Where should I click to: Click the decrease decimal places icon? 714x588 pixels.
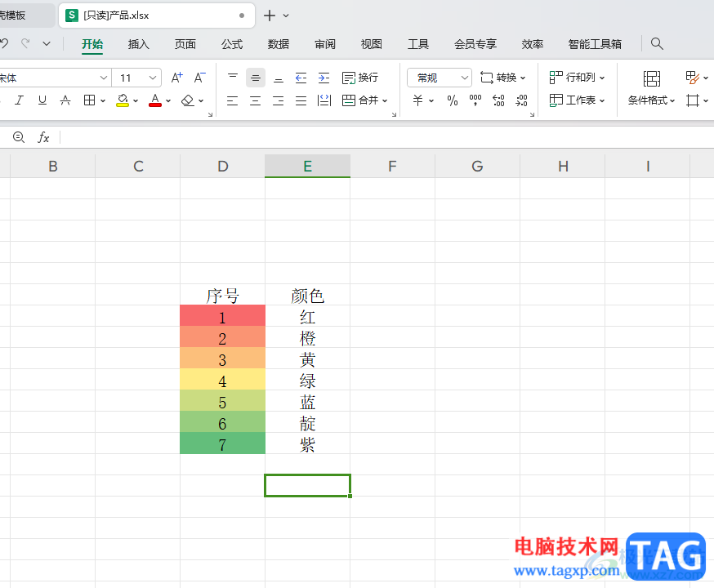521,100
